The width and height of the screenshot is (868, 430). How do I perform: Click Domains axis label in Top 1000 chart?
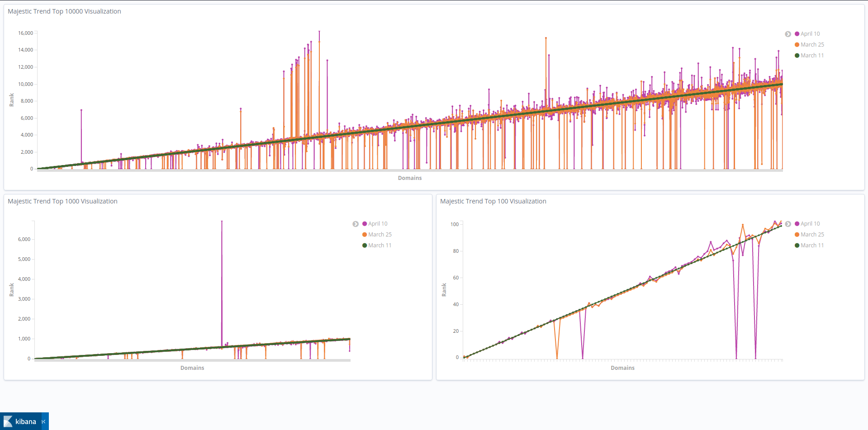tap(192, 368)
